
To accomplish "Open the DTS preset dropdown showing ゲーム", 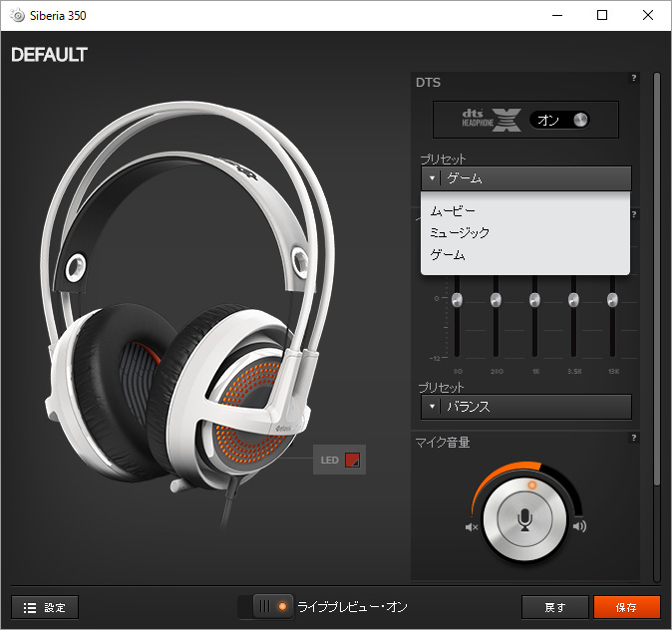I will pyautogui.click(x=526, y=178).
